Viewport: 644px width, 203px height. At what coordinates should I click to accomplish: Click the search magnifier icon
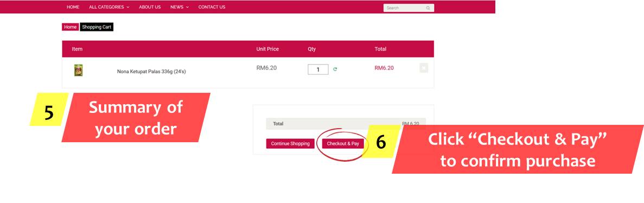point(428,8)
